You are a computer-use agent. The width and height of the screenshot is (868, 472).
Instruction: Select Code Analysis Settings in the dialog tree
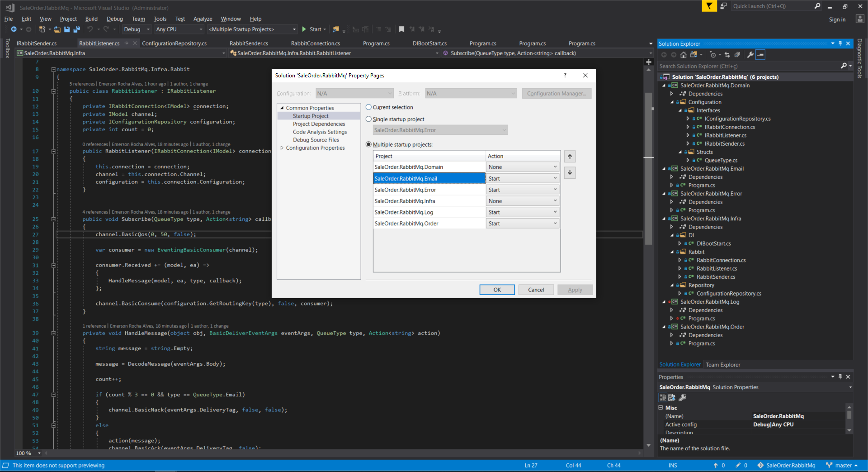(320, 132)
